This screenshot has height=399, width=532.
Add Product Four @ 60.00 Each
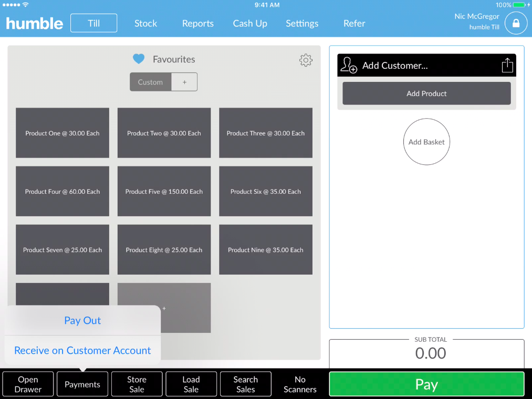(62, 191)
